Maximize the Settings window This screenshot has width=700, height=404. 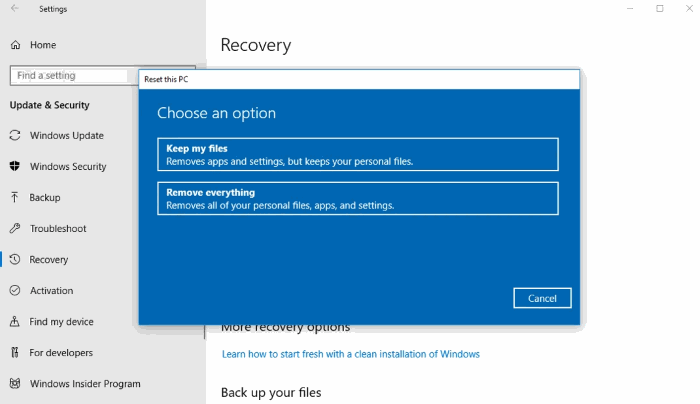click(659, 9)
